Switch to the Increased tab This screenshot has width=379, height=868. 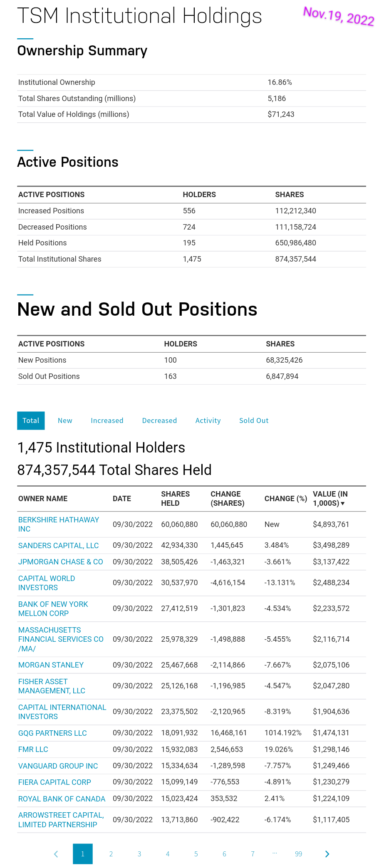[x=107, y=420]
